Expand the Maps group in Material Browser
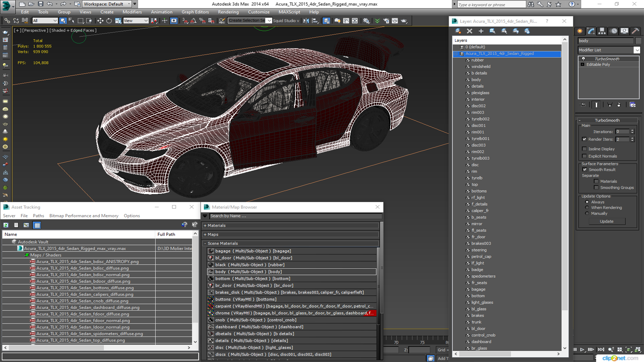This screenshot has height=362, width=644. coord(205,235)
